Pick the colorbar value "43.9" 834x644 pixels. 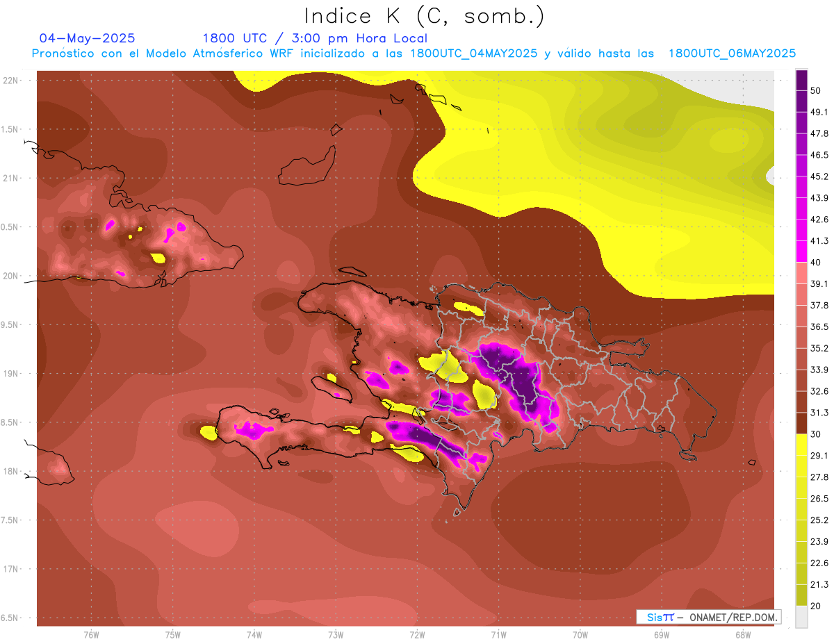tap(819, 198)
